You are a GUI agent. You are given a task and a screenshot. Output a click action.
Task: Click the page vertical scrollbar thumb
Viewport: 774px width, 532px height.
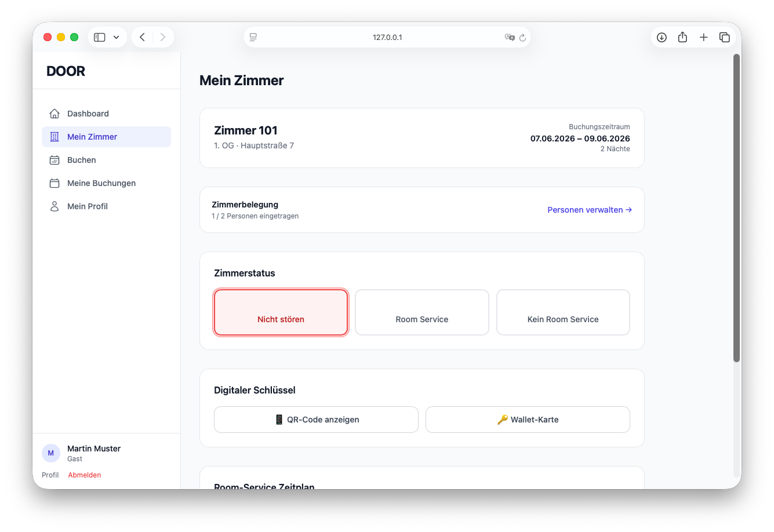click(737, 208)
